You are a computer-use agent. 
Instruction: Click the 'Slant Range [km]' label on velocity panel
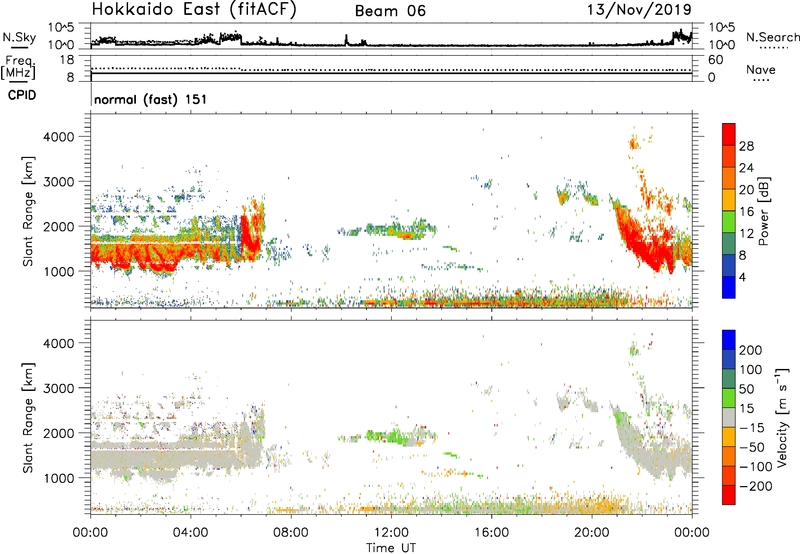[x=28, y=417]
